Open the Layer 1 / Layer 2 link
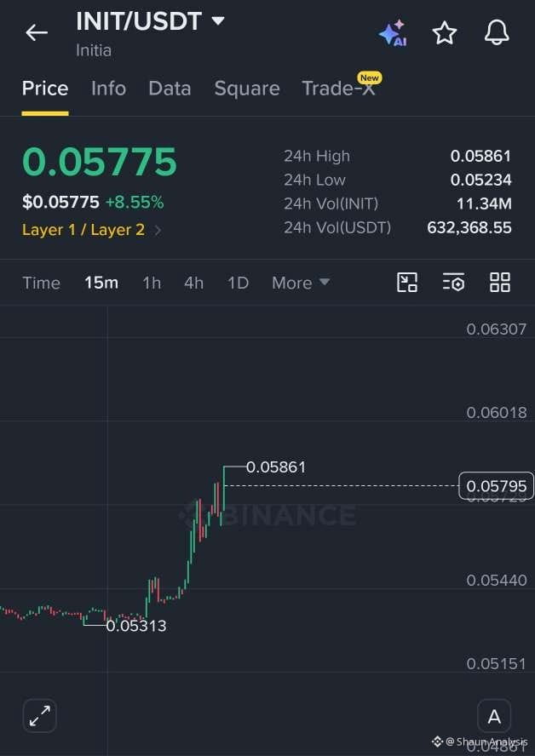The width and height of the screenshot is (535, 756). click(83, 230)
